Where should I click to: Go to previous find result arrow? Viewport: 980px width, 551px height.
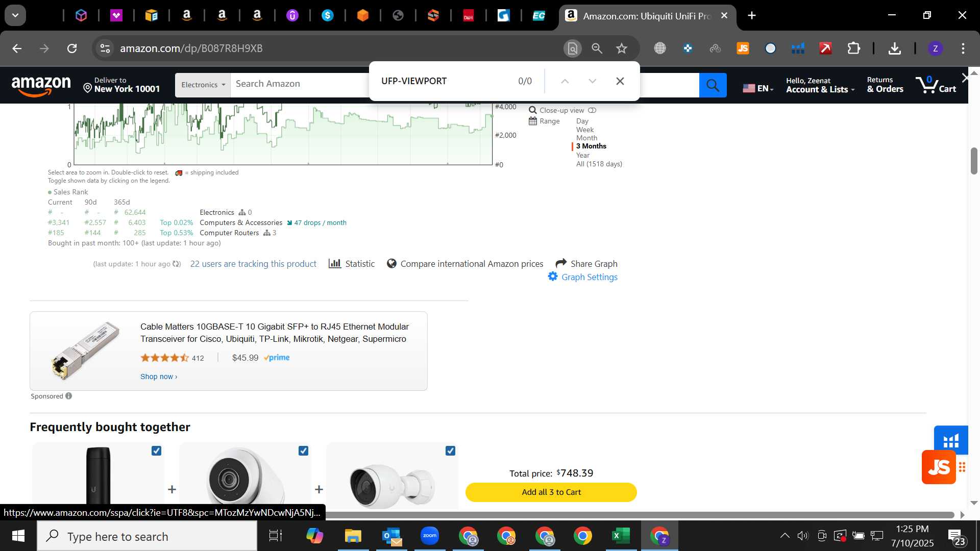pyautogui.click(x=565, y=81)
